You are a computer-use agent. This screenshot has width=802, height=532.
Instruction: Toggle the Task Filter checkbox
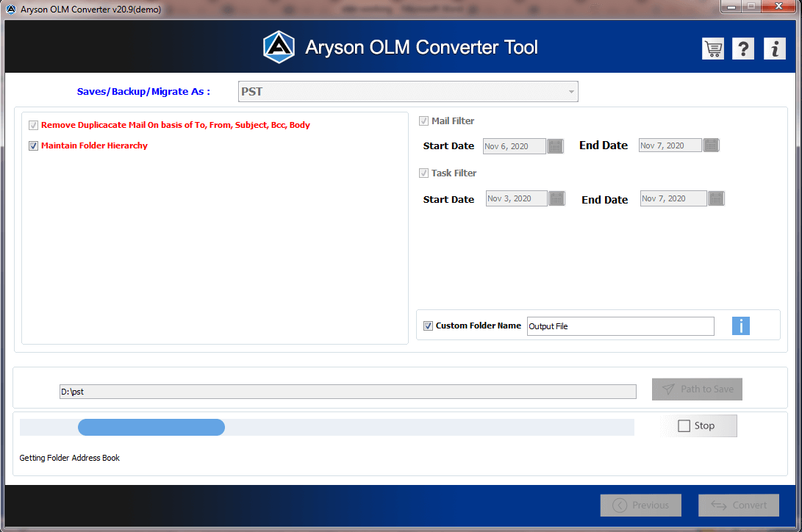click(423, 173)
